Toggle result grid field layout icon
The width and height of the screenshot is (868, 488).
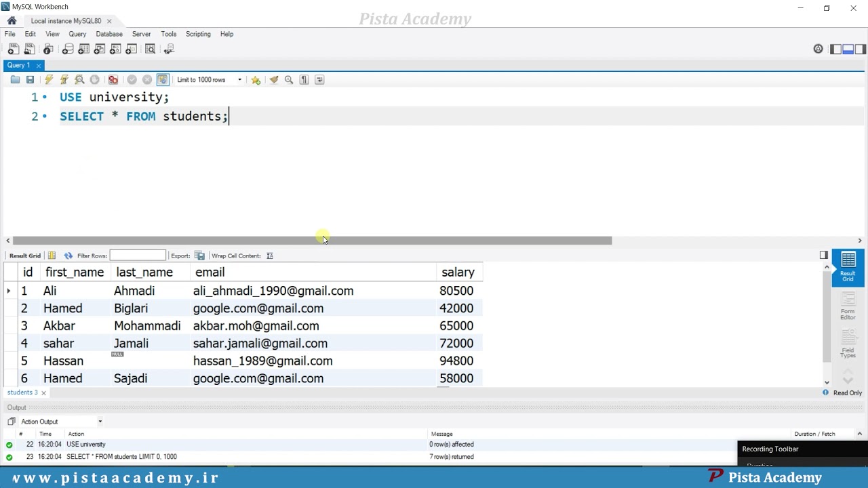click(x=52, y=256)
